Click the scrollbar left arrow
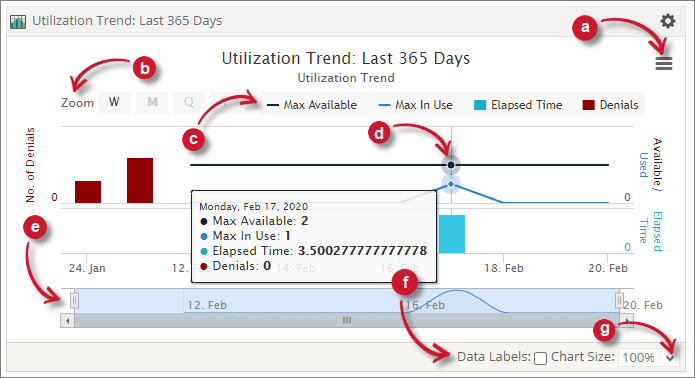 (x=67, y=320)
